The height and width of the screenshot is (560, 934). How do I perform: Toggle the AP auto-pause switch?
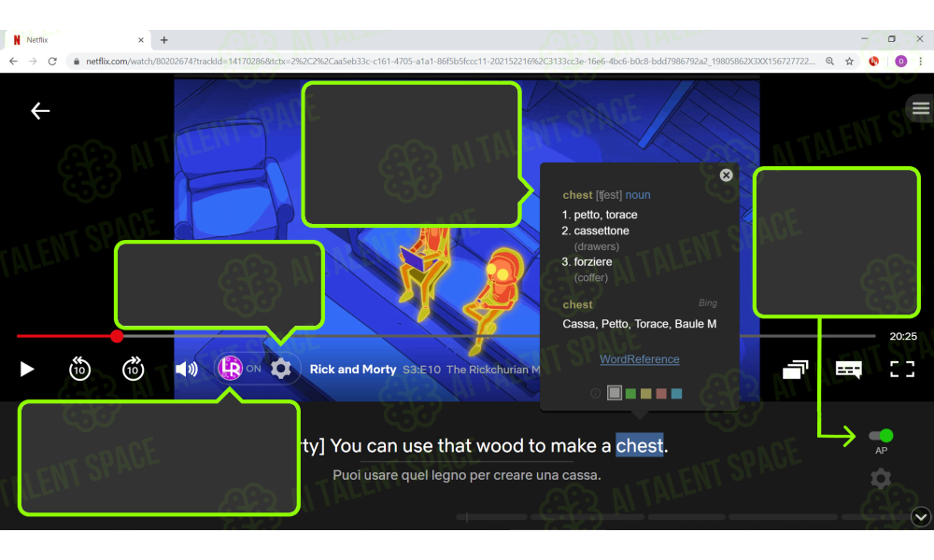[881, 436]
